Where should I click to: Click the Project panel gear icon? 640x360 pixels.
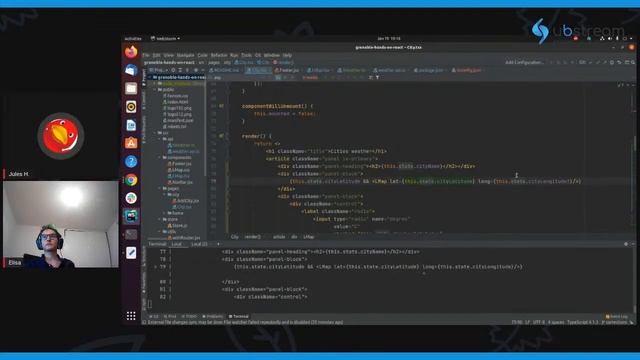[x=196, y=70]
